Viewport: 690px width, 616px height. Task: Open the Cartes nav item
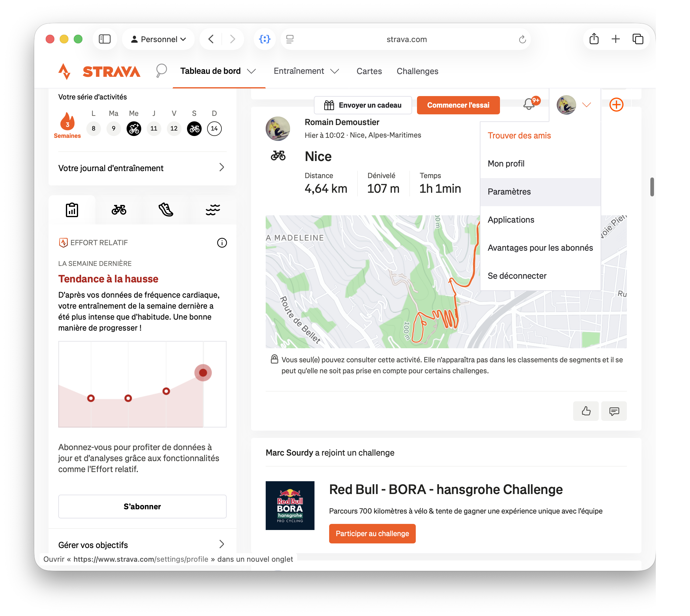[369, 71]
